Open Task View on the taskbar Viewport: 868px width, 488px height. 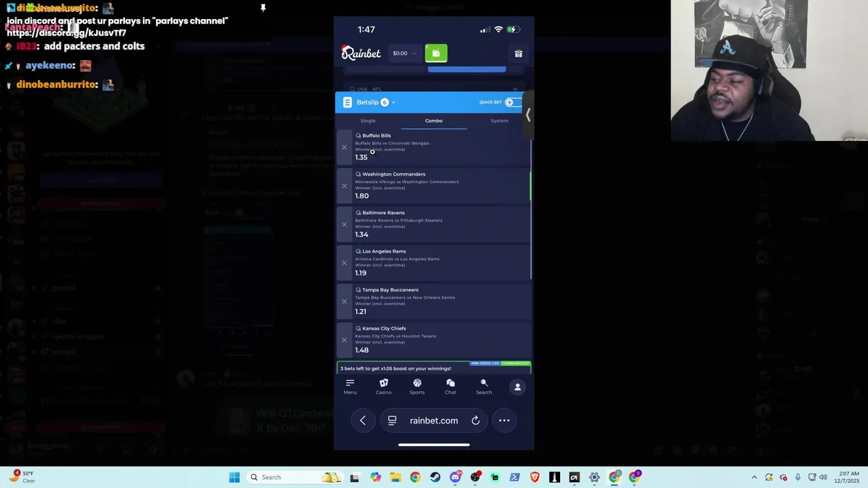tap(355, 477)
